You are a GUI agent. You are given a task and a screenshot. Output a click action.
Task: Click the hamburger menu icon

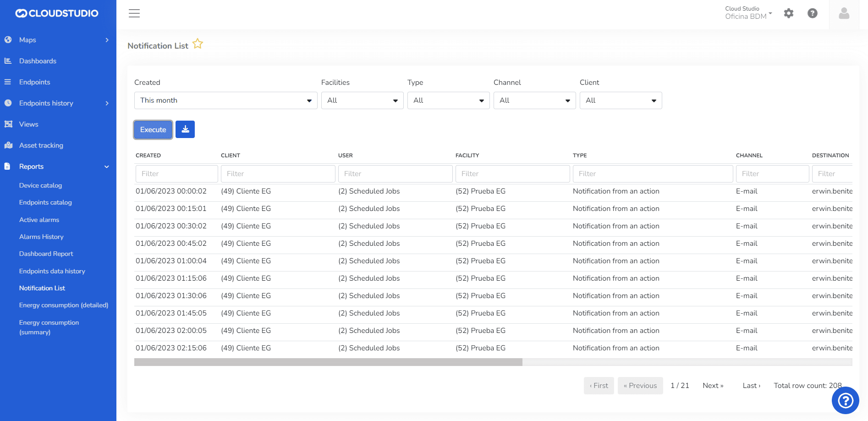[x=134, y=13]
